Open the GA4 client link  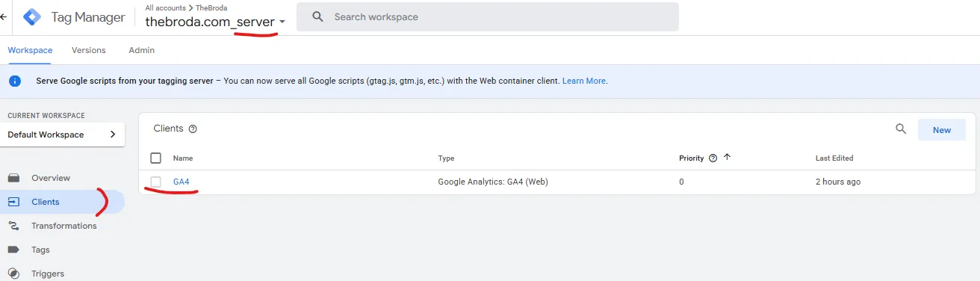coord(181,182)
